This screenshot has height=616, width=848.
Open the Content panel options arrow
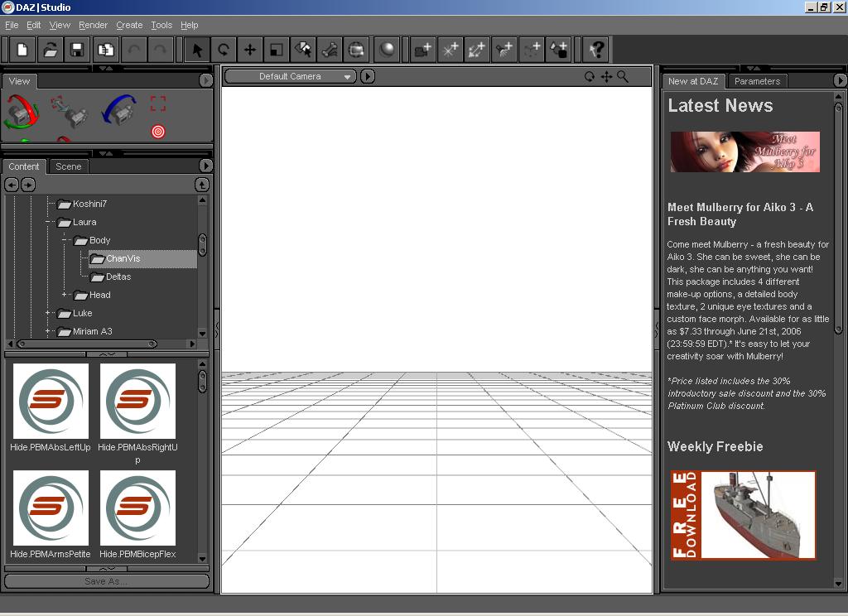[x=205, y=166]
